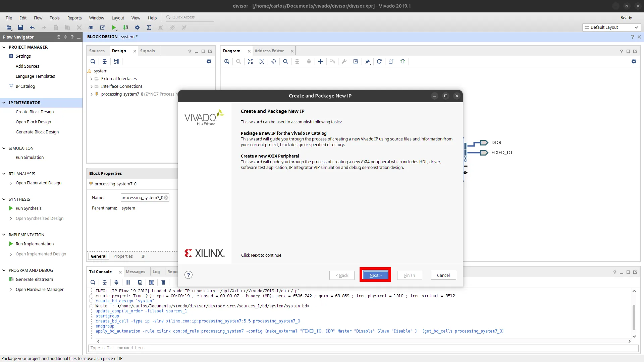Image resolution: width=644 pixels, height=362 pixels.
Task: Click the green Run play icon
Action: pyautogui.click(x=114, y=27)
